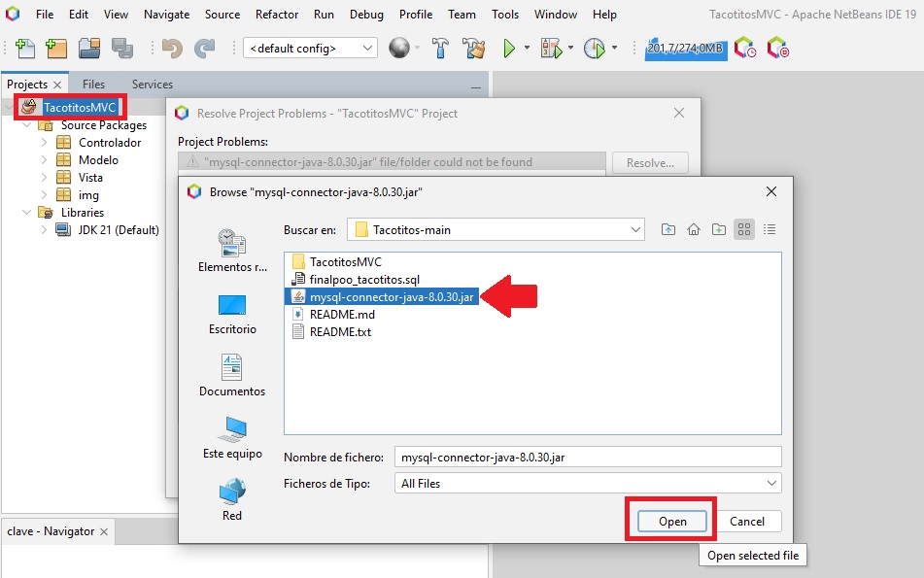Expand the Vista package
The height and width of the screenshot is (578, 924).
[44, 178]
